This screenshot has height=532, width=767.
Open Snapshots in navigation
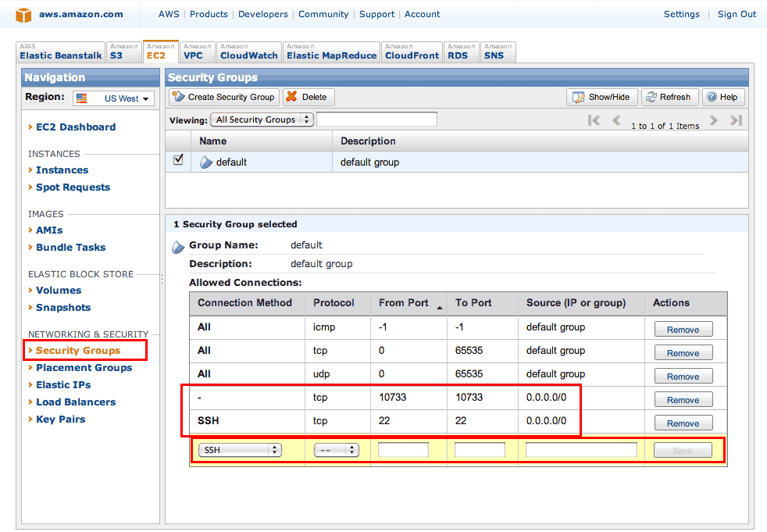click(x=63, y=307)
